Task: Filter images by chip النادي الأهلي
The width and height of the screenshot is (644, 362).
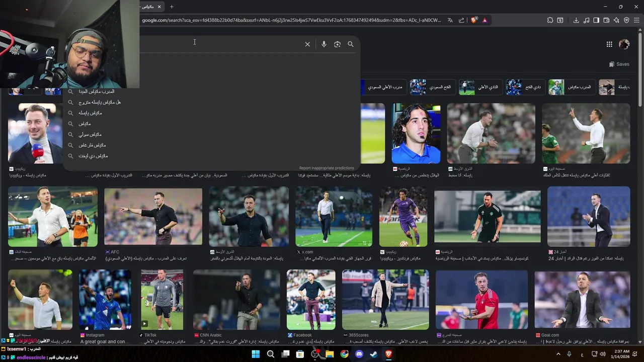Action: pyautogui.click(x=480, y=87)
